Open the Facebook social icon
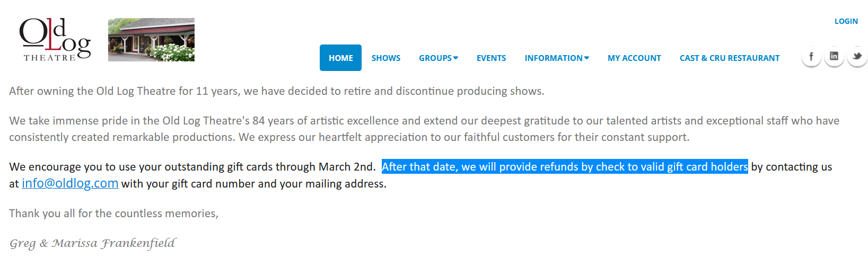Image resolution: width=868 pixels, height=258 pixels. click(x=811, y=57)
